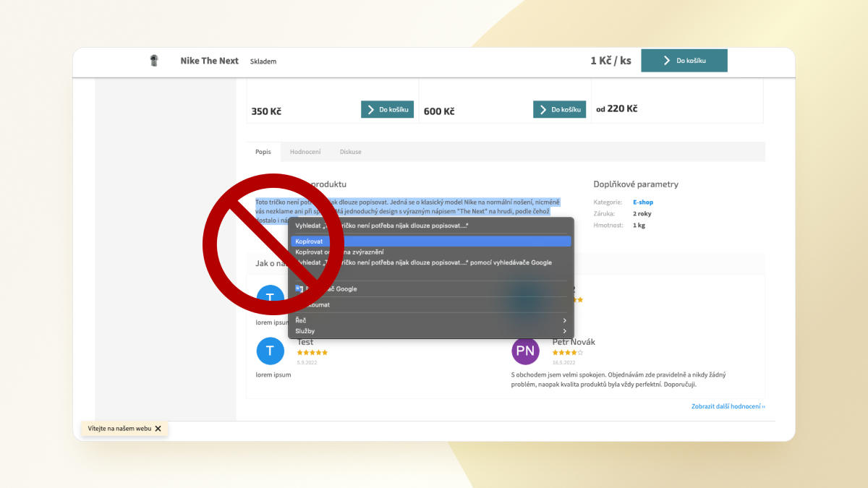Viewport: 868px width, 488px height.
Task: Click the five-star rating under Test
Action: click(312, 353)
